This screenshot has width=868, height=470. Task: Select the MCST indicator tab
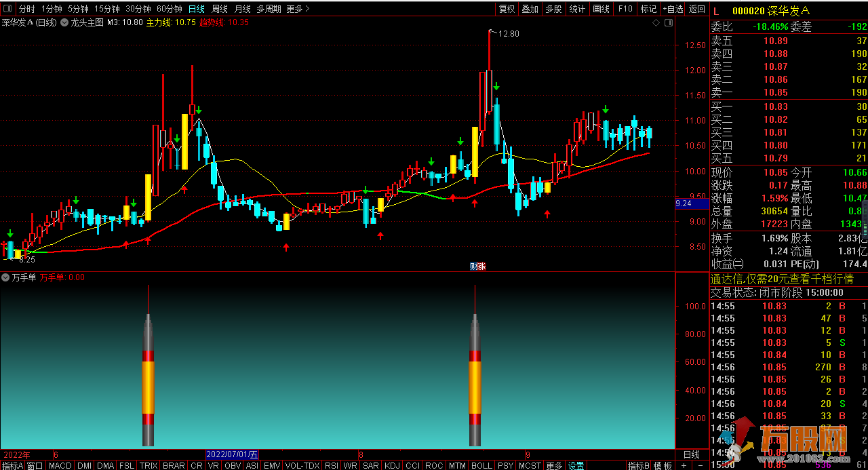[x=530, y=465]
